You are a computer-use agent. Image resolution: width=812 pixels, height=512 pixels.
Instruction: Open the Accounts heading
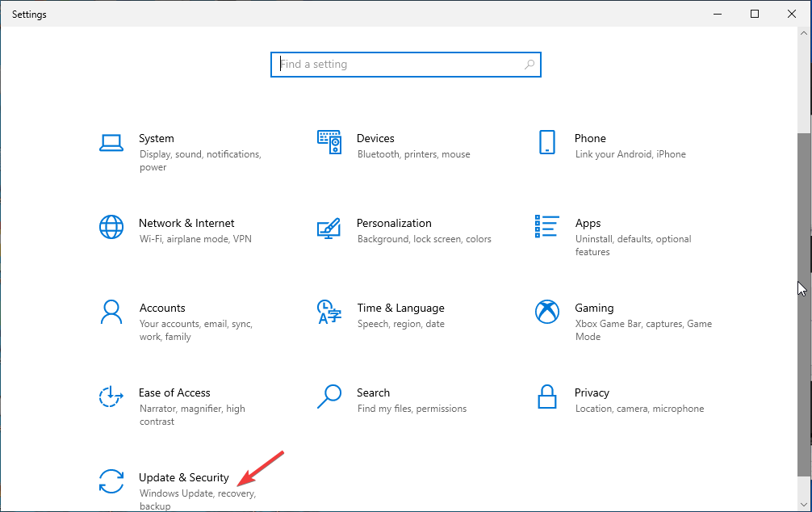pyautogui.click(x=162, y=308)
